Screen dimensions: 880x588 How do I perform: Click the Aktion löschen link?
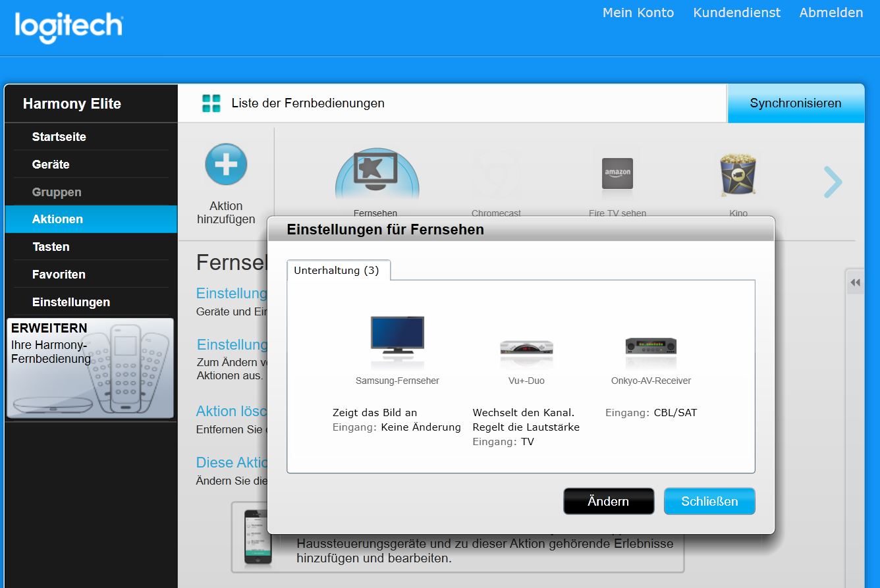click(232, 411)
